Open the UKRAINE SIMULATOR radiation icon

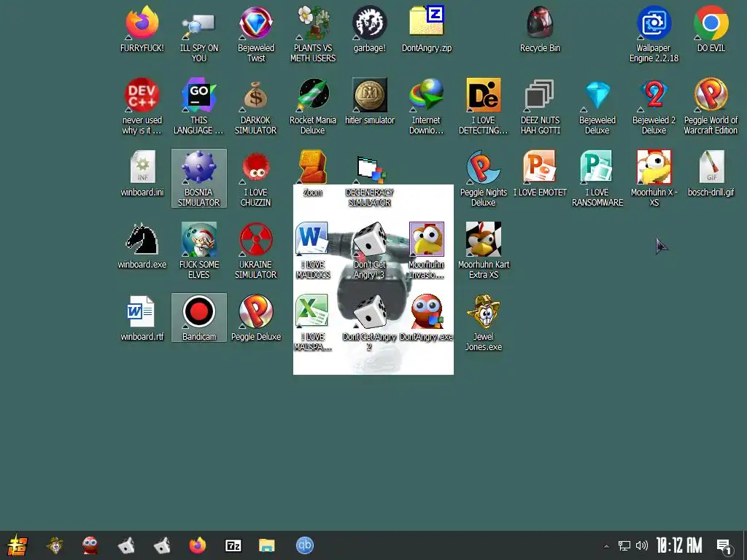pyautogui.click(x=256, y=250)
